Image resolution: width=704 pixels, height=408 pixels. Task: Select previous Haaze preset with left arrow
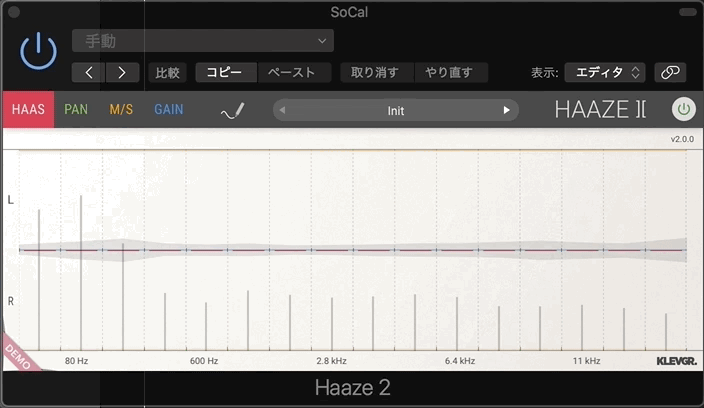coord(282,110)
